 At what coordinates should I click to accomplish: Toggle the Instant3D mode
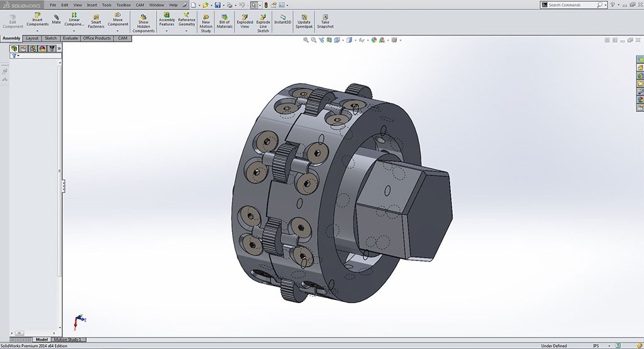(283, 19)
